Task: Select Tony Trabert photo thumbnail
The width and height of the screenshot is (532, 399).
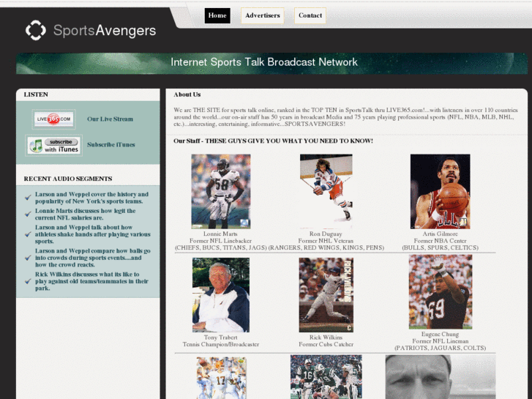Action: [x=221, y=295]
